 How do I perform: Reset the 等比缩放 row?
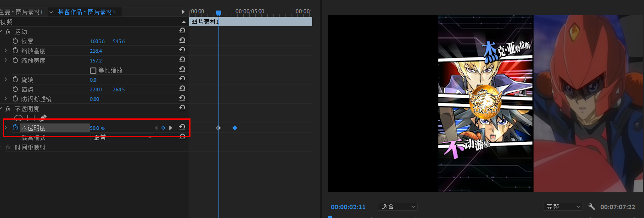tap(182, 69)
